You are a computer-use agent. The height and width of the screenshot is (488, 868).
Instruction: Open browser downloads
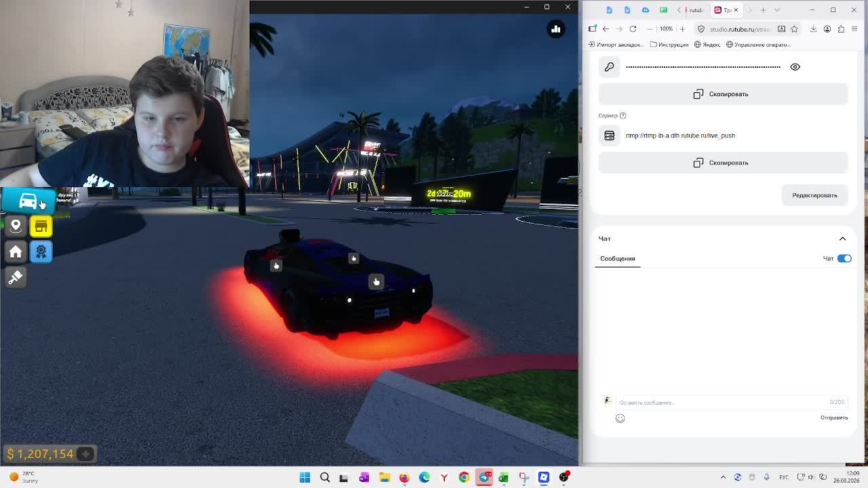coord(813,29)
